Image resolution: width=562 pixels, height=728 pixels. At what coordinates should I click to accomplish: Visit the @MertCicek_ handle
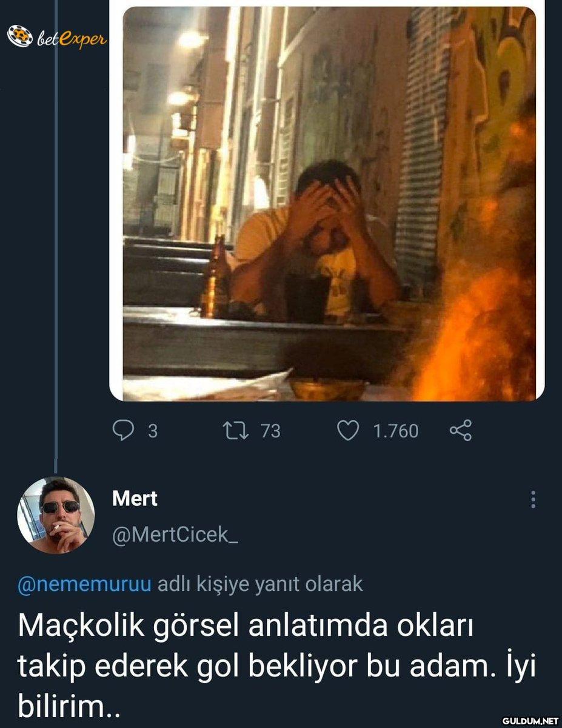tap(175, 534)
